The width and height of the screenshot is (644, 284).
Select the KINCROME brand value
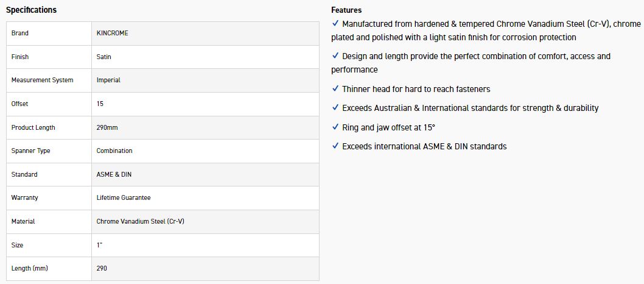[113, 33]
